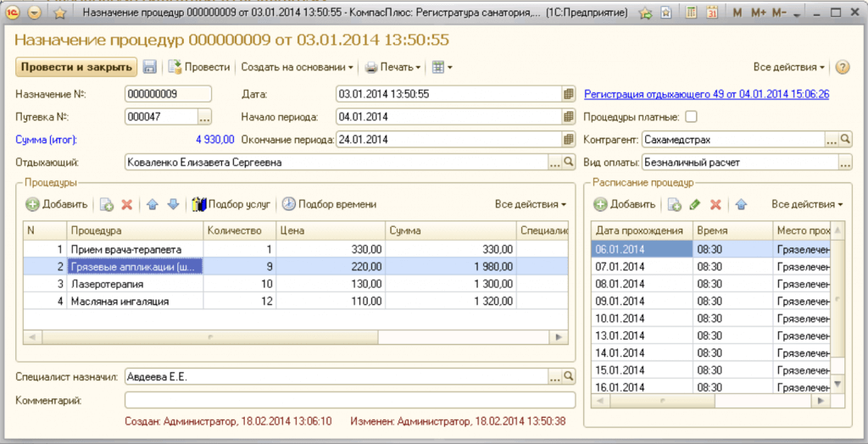Open Специалист назначил with magnifier icon
Viewport: 868px width, 444px height.
coord(569,376)
